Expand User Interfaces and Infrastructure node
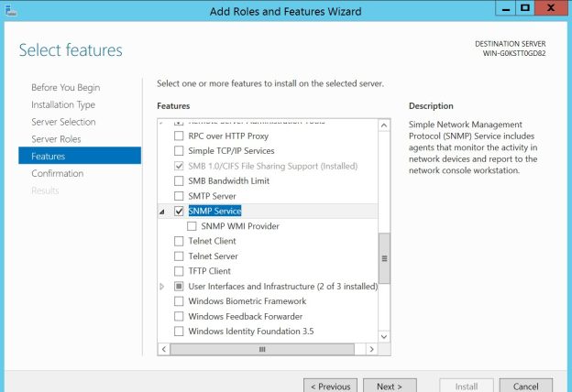572x392 pixels. coord(162,287)
